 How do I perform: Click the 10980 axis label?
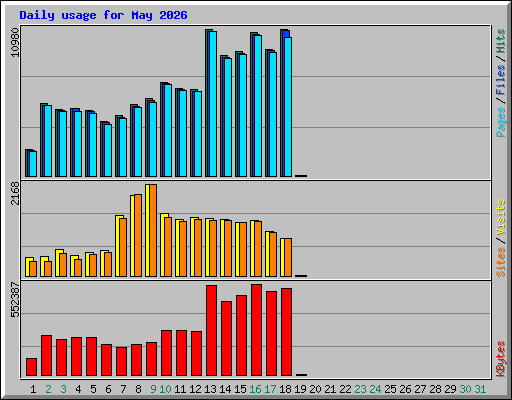[15, 43]
